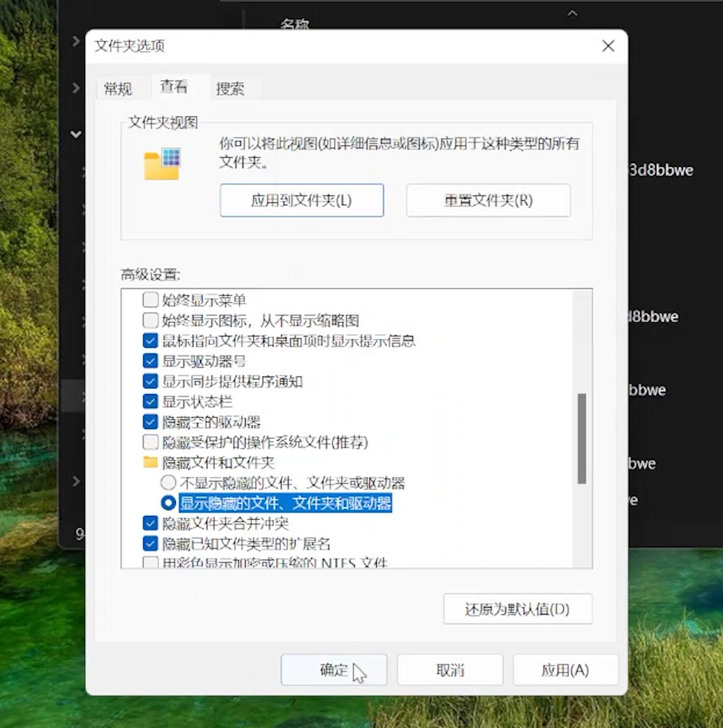Screen dimensions: 723x728
Task: Click the 应用到文件夹(L) button
Action: pyautogui.click(x=302, y=200)
